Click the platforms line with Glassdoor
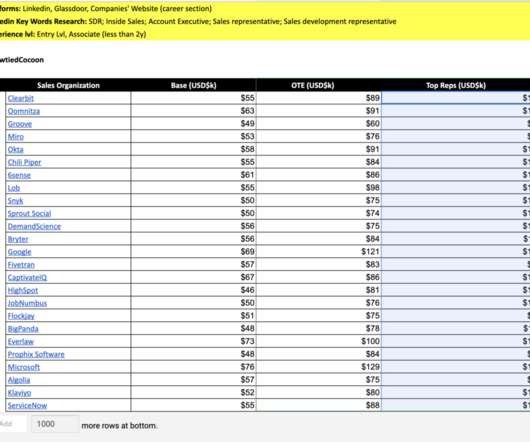 pyautogui.click(x=106, y=9)
